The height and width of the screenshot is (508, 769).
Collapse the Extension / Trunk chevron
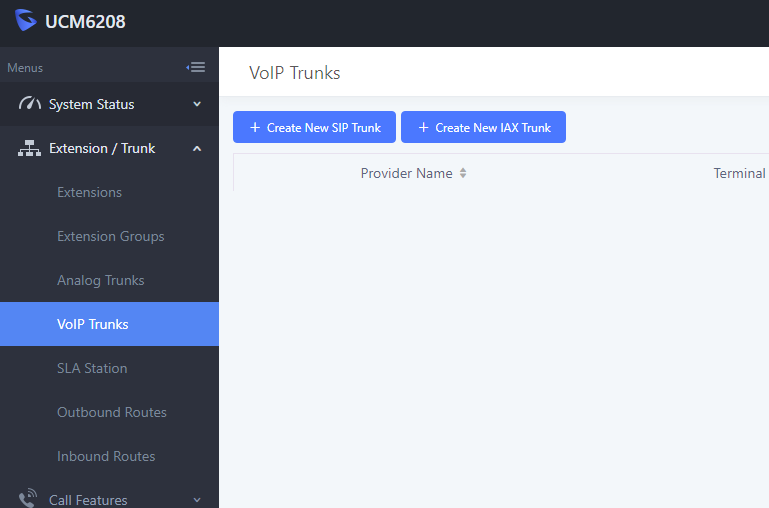click(x=197, y=149)
